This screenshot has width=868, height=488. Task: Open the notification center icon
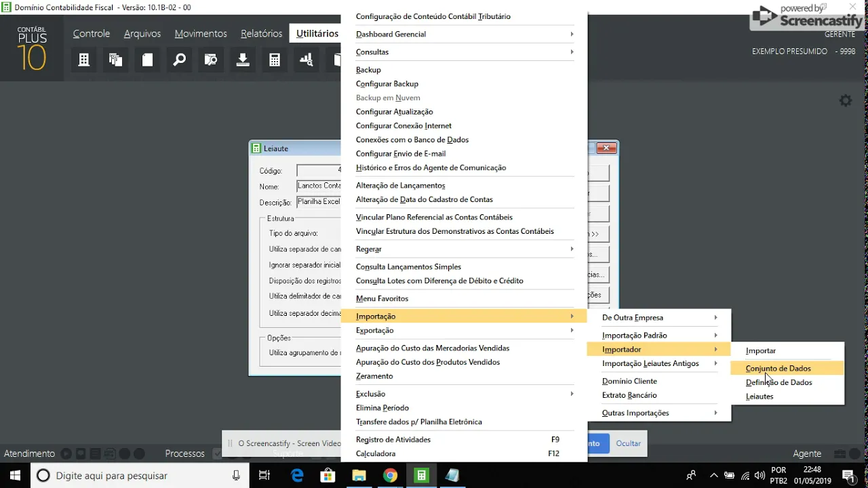[848, 475]
